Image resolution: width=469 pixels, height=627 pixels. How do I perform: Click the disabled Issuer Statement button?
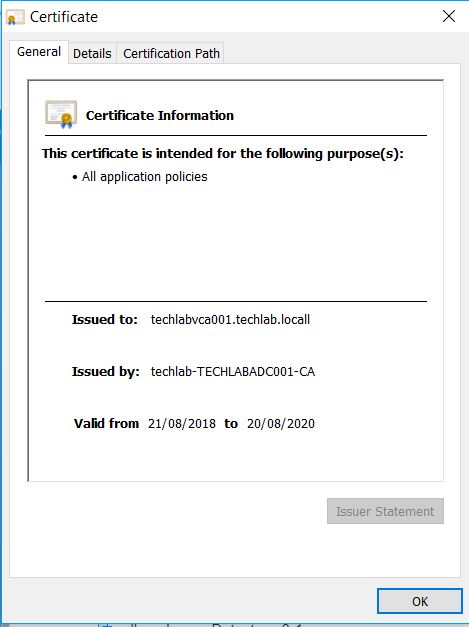(x=385, y=511)
